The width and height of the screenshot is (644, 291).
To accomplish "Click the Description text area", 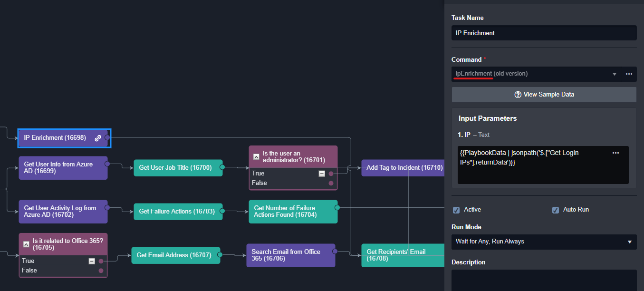I will tap(544, 280).
